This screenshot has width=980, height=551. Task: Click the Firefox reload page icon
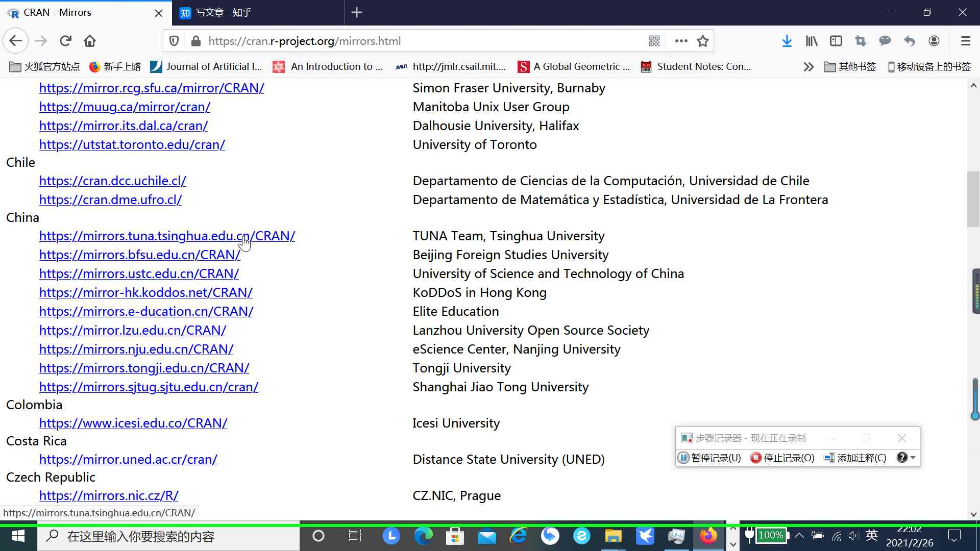tap(65, 41)
